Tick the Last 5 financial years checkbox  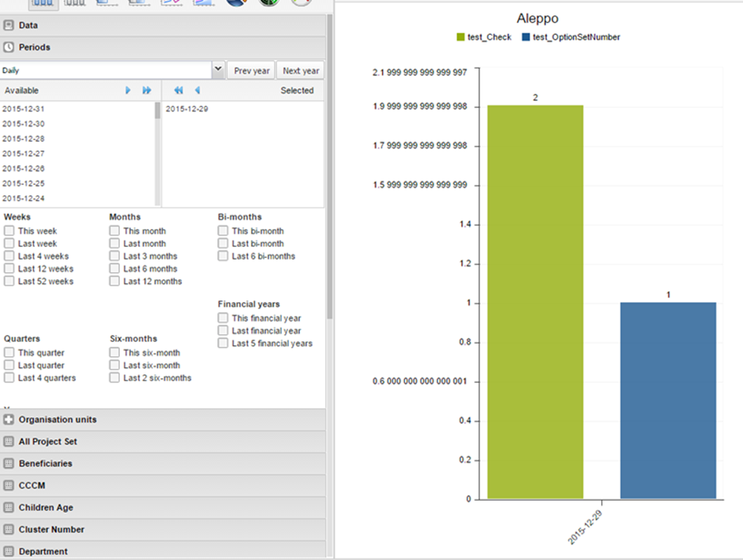point(223,344)
